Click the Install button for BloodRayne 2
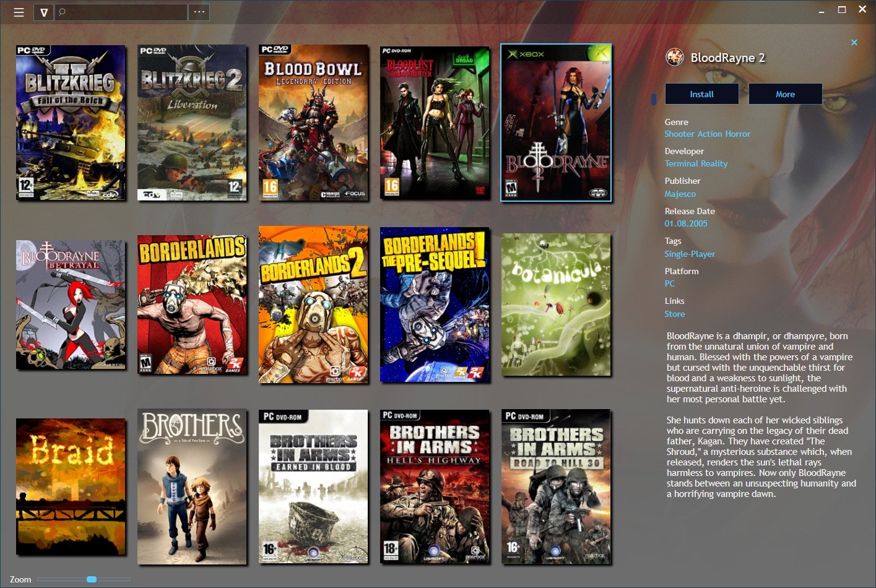 (x=701, y=93)
